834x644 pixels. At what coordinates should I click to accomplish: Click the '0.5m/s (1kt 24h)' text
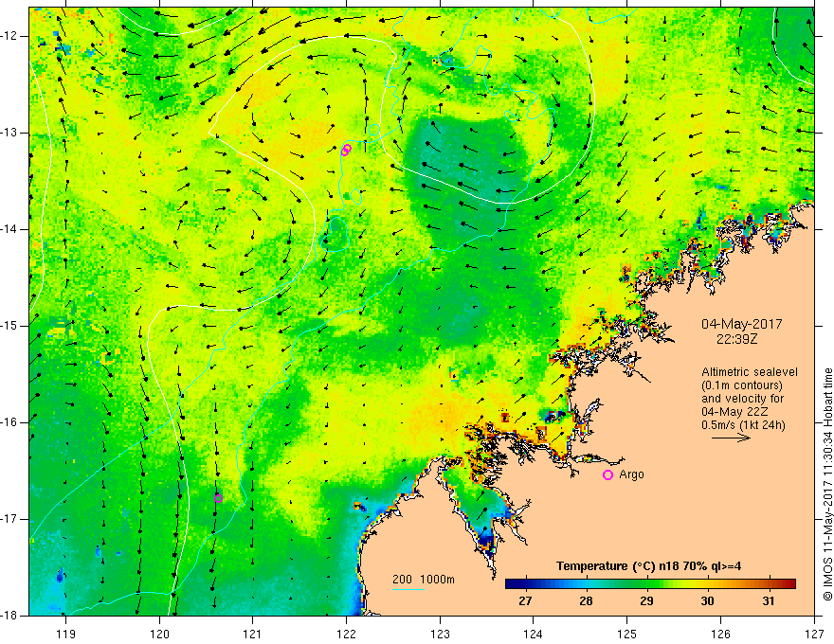743,425
